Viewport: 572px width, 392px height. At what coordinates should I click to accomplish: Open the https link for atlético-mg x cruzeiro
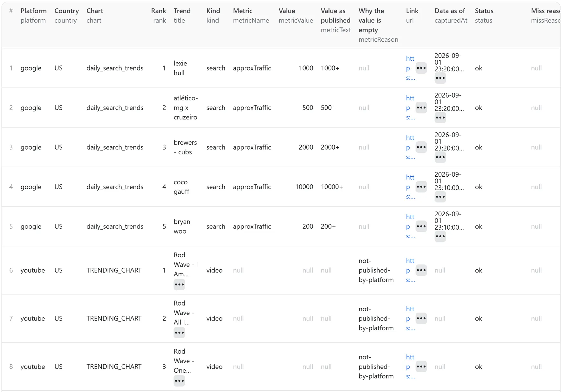coord(410,108)
